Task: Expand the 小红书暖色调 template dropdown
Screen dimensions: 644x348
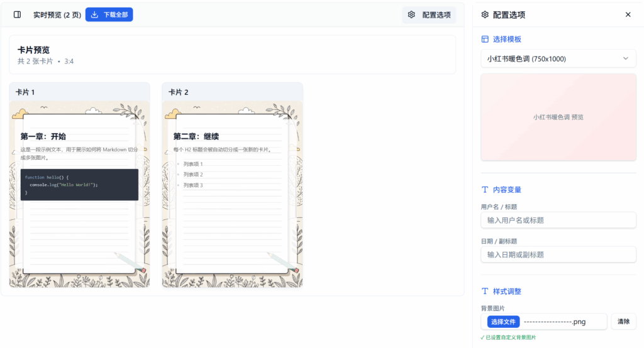Action: click(558, 59)
